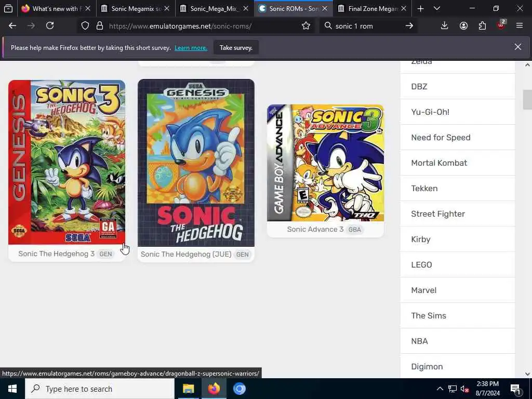Submit search with the go arrow
Screen dimensions: 532x399
click(409, 26)
